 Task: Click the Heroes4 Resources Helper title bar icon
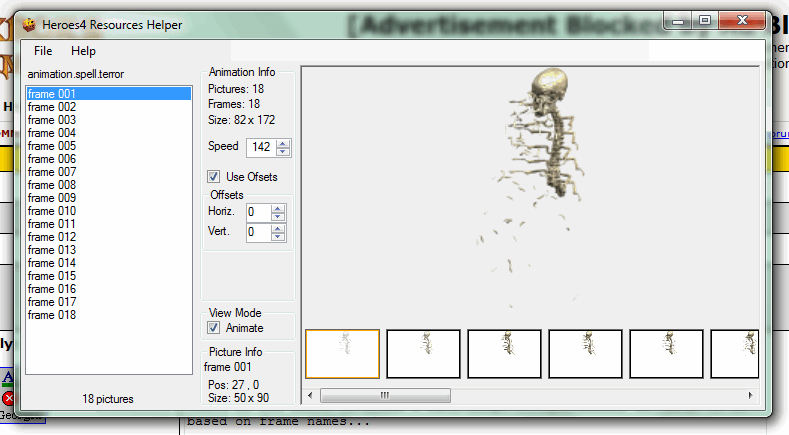tap(29, 25)
